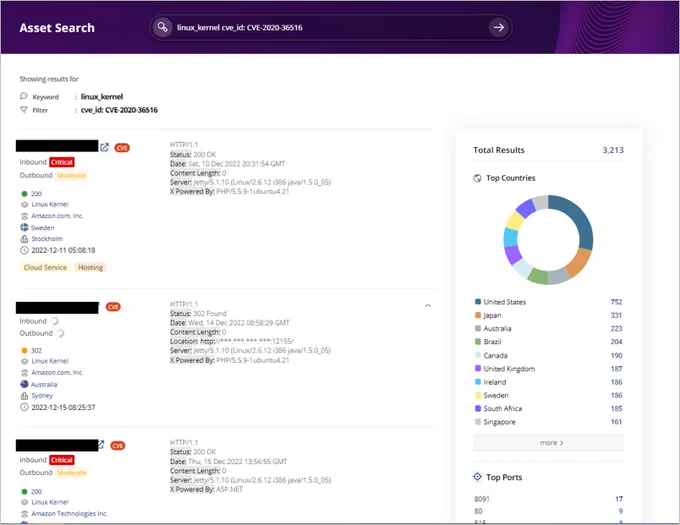Click Stockholm city link

tap(47, 239)
